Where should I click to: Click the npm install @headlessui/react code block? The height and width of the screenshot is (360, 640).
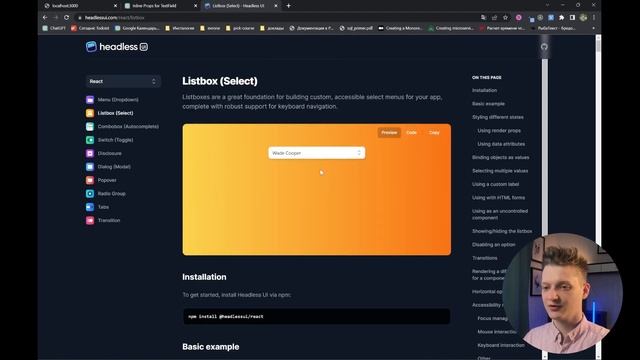coord(316,316)
